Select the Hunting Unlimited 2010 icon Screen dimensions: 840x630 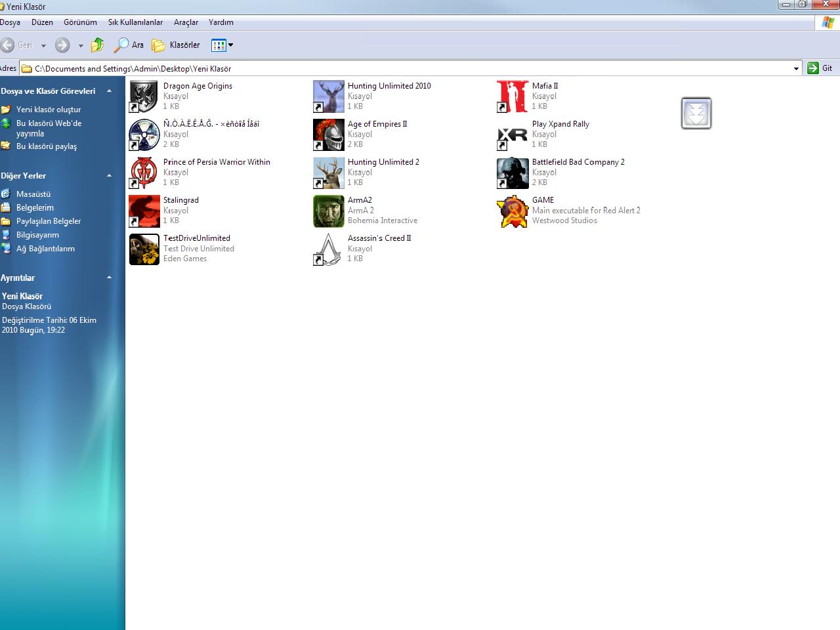[x=329, y=96]
